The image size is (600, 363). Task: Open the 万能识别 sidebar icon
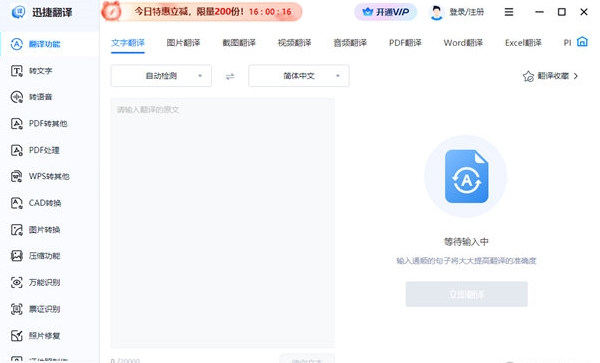(16, 282)
